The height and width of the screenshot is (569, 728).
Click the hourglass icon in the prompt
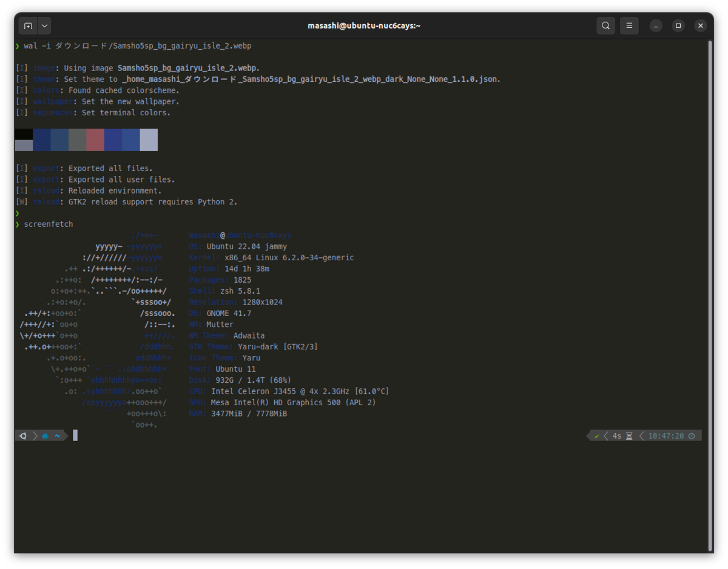(x=629, y=436)
